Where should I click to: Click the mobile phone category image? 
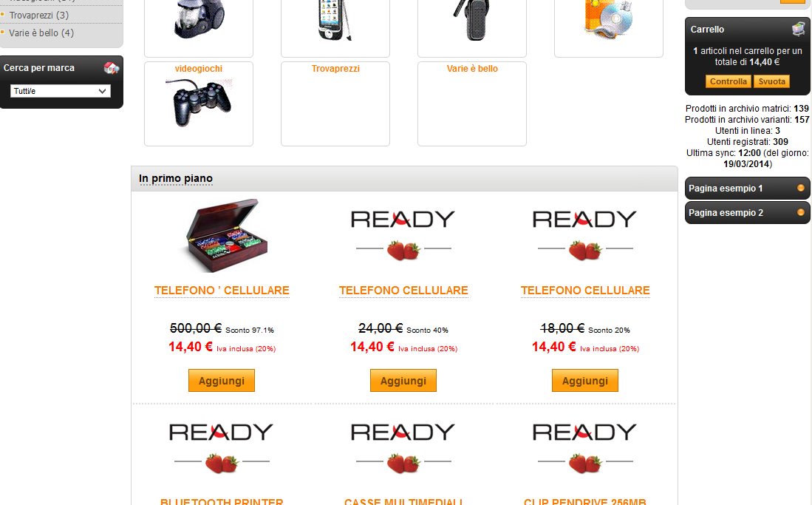pyautogui.click(x=335, y=20)
